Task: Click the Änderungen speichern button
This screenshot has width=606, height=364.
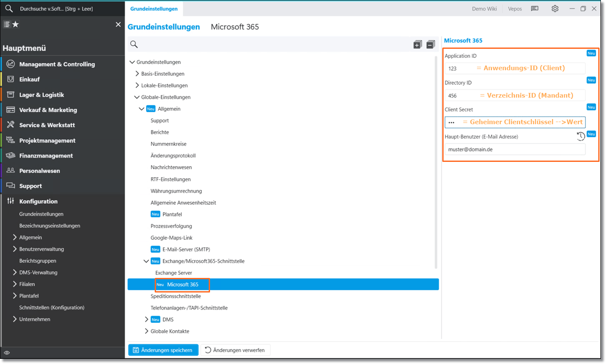Action: 163,350
